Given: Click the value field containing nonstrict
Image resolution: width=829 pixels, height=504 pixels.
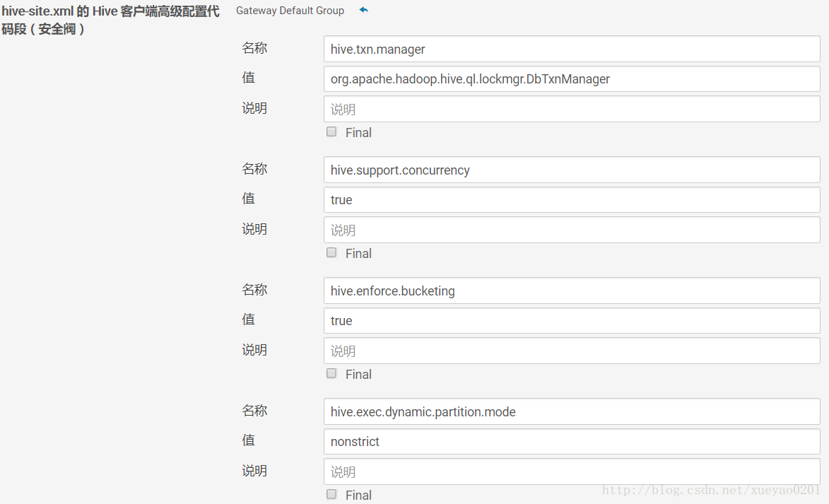Looking at the screenshot, I should [x=571, y=442].
